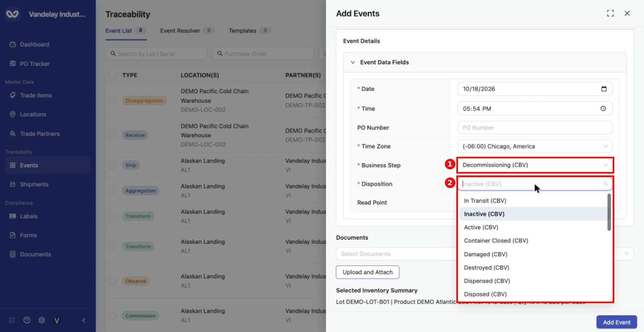Open the clock picker in Time field

click(603, 109)
